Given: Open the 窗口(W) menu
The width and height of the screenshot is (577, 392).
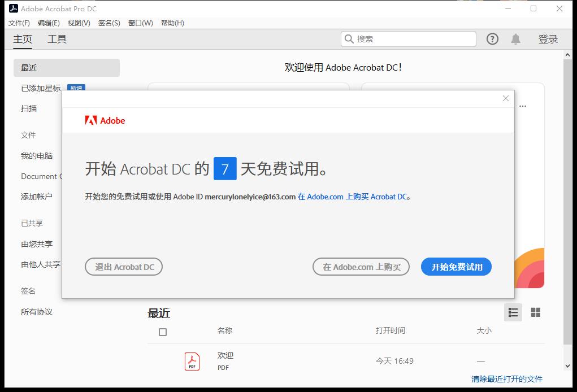Looking at the screenshot, I should tap(140, 23).
